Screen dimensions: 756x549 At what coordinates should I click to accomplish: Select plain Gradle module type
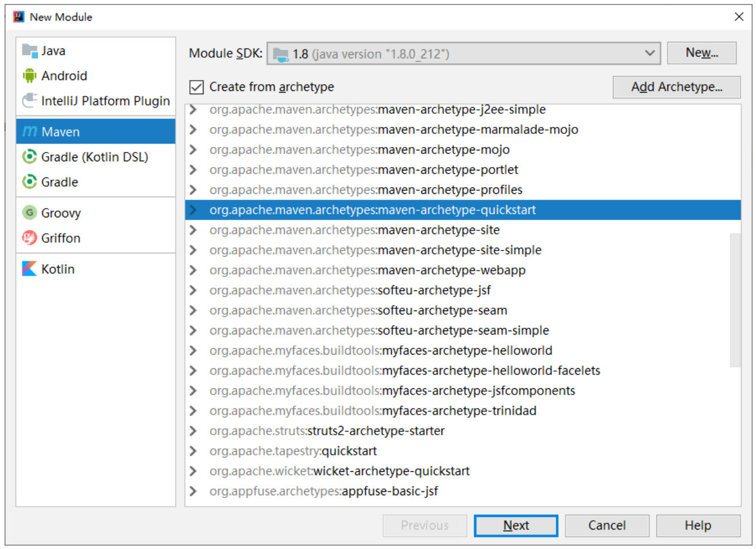(96, 182)
